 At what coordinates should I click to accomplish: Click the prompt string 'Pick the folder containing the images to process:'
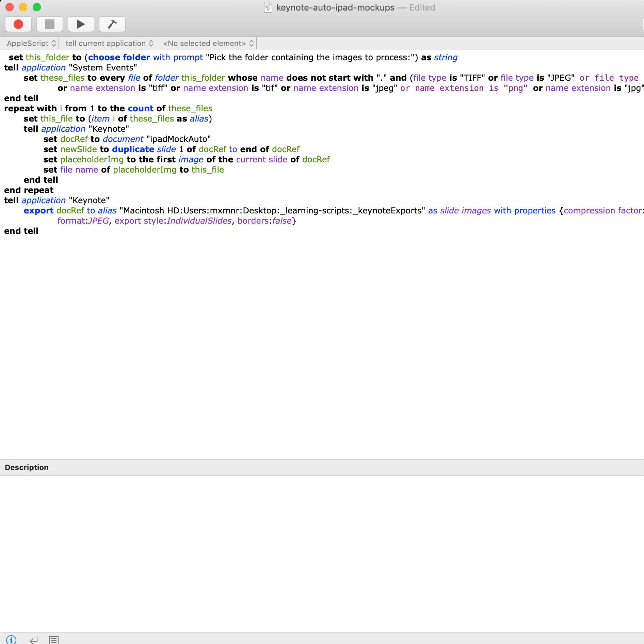311,57
